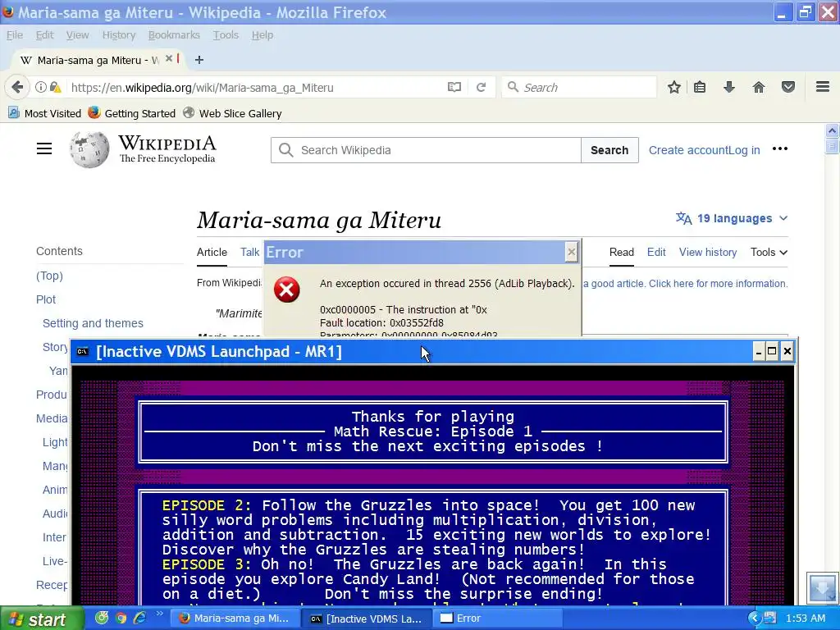Click good article information link
Viewport: 840px width, 630px height.
(x=685, y=283)
